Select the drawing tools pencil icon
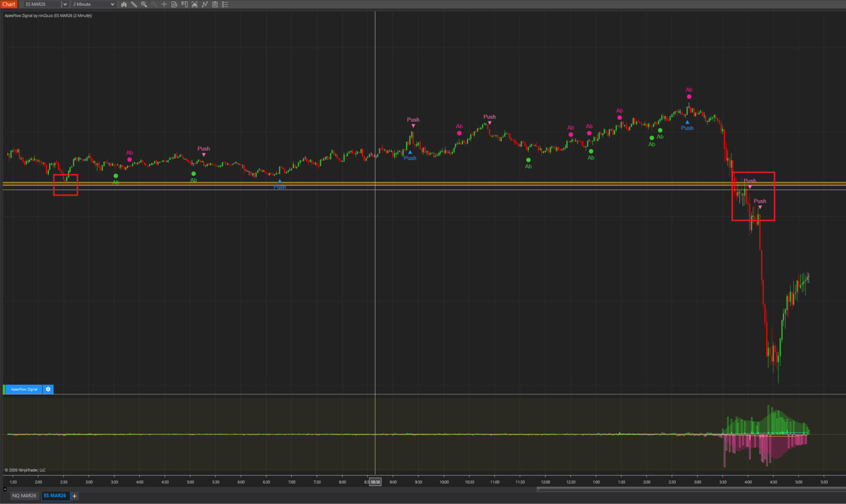 coord(134,4)
